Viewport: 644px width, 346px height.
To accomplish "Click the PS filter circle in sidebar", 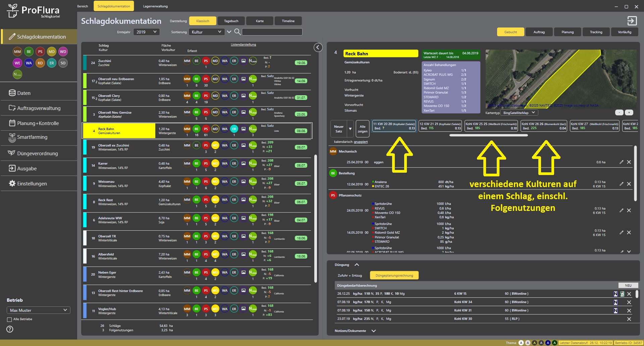I will pos(40,52).
